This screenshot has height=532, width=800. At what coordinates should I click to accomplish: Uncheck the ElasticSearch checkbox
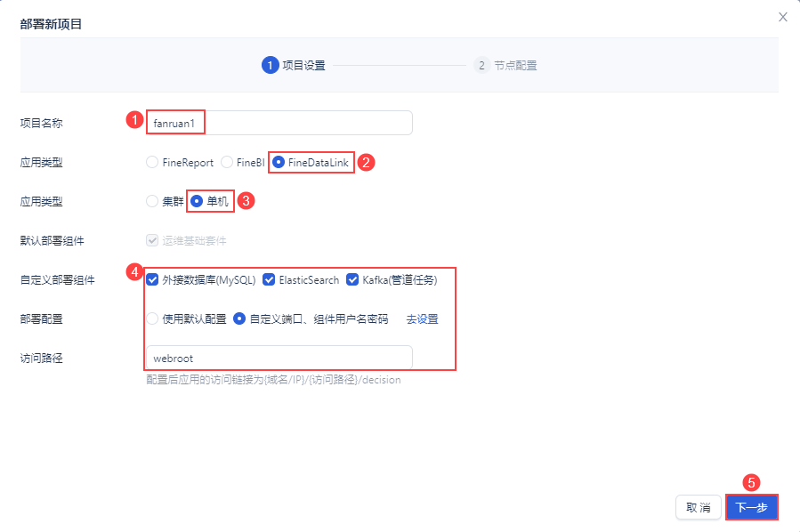pyautogui.click(x=269, y=279)
